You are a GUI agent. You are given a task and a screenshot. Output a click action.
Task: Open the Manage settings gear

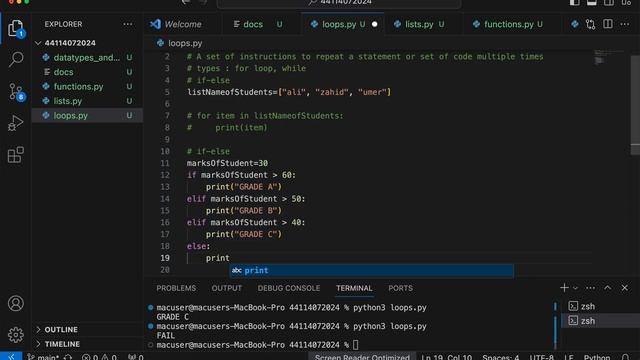coord(16,335)
